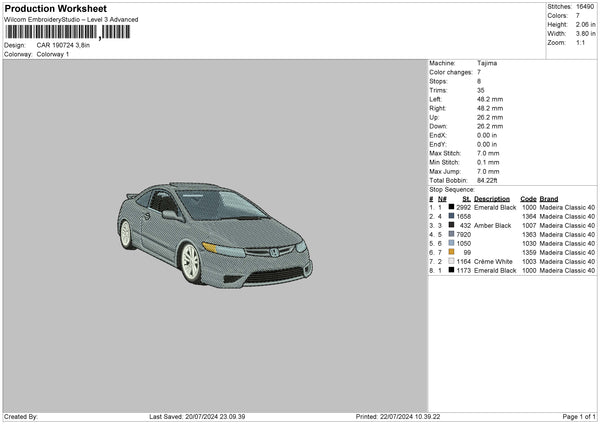Select the Crème White color swatch
600x424 pixels.
(452, 261)
